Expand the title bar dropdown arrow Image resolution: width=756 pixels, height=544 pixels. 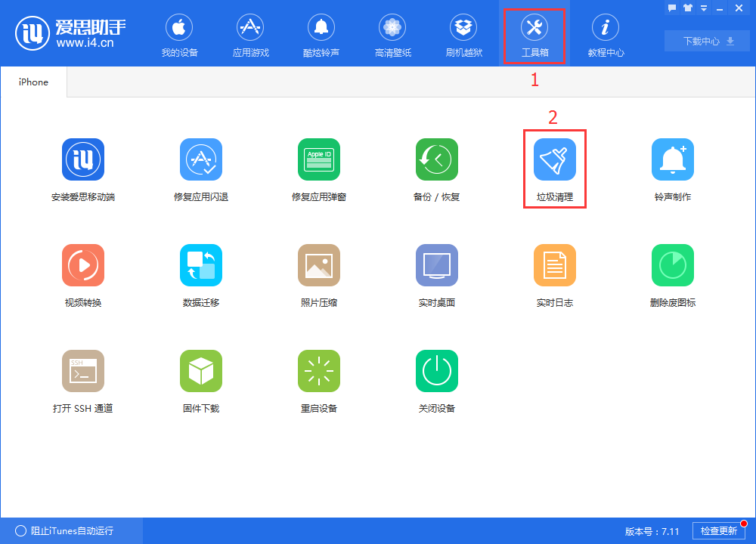(703, 8)
